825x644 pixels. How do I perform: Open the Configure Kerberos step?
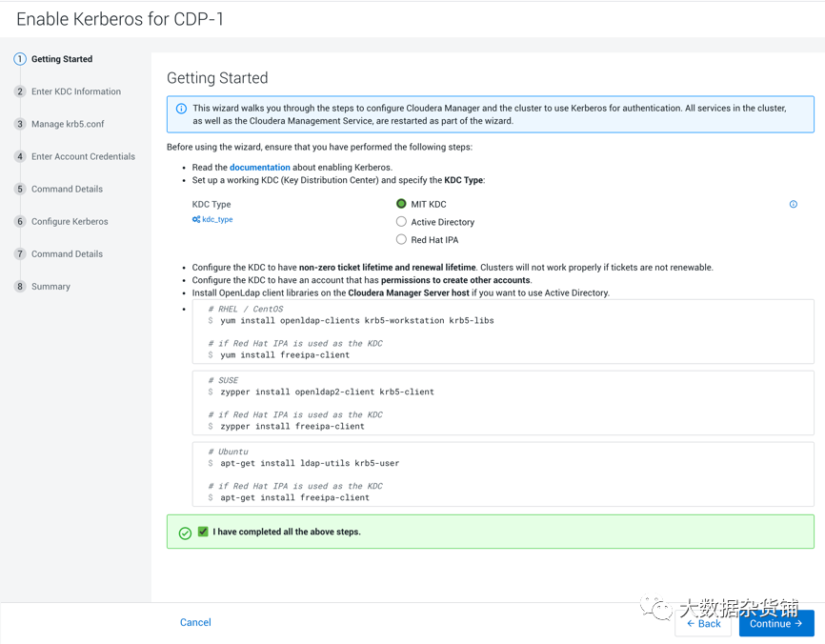pos(70,221)
